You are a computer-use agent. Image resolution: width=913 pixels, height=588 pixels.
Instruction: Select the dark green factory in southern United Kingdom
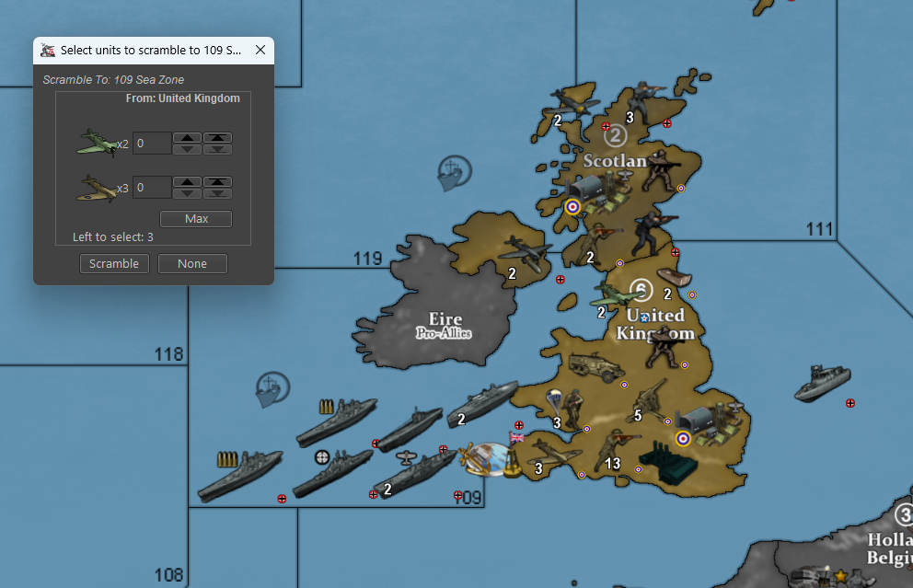[667, 459]
